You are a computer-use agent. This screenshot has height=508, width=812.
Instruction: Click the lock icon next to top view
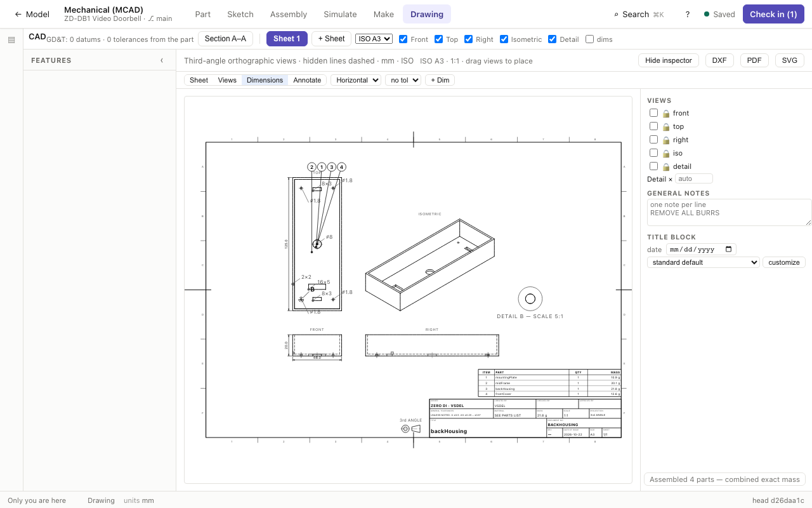coord(666,127)
